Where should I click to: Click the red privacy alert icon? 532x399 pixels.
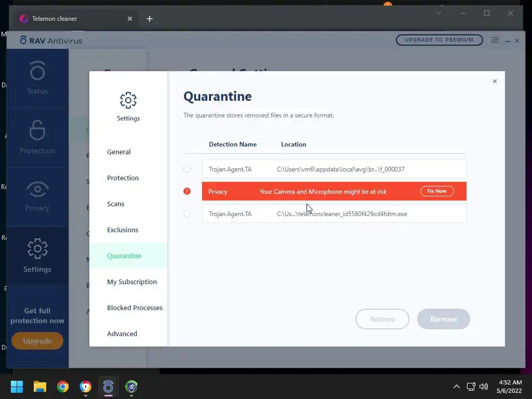[187, 191]
